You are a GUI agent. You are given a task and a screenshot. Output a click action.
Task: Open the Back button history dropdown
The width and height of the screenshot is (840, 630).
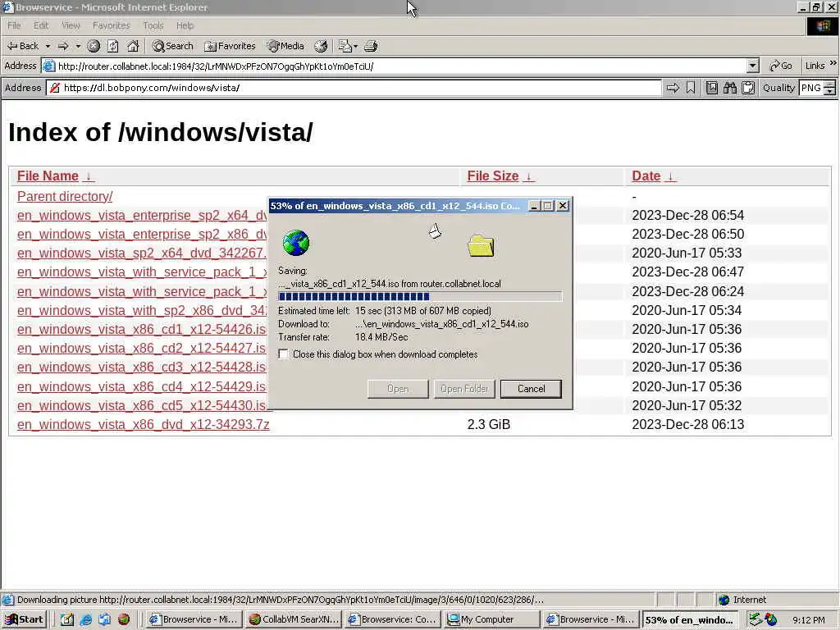coord(48,46)
